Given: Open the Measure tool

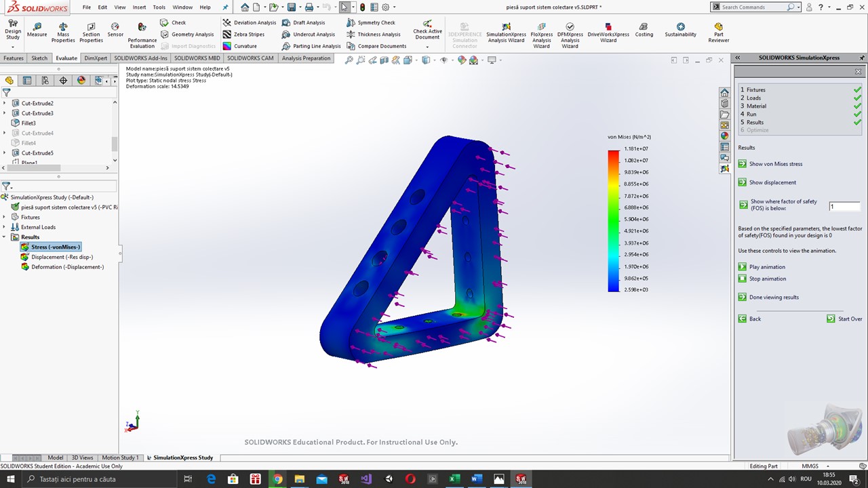Looking at the screenshot, I should (37, 30).
